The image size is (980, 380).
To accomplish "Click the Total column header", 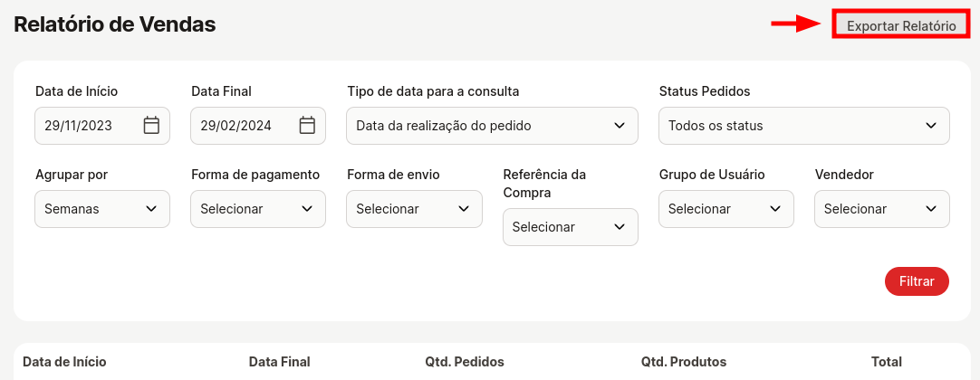I will [x=886, y=362].
